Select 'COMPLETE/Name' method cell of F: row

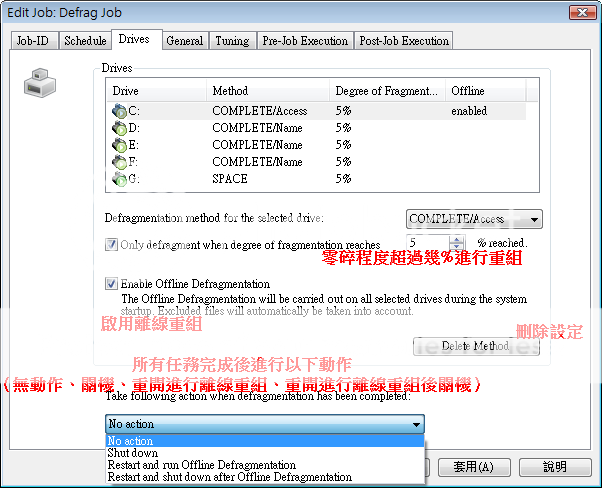coord(257,162)
